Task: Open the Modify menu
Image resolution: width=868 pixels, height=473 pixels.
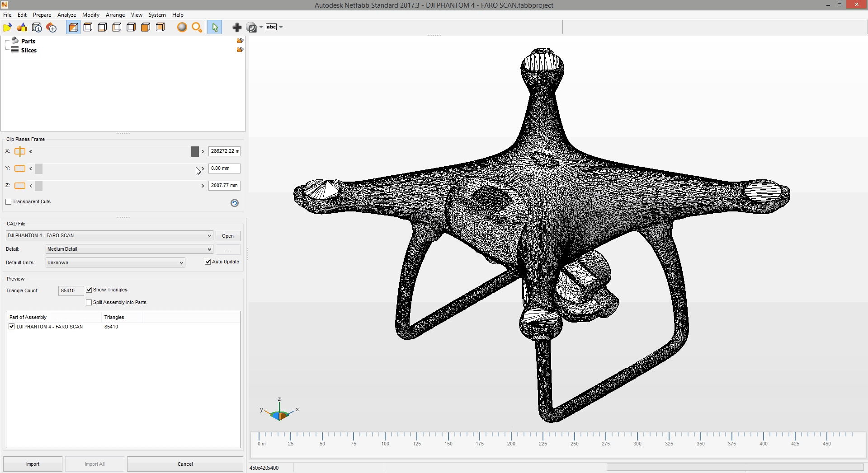Action: pyautogui.click(x=90, y=15)
